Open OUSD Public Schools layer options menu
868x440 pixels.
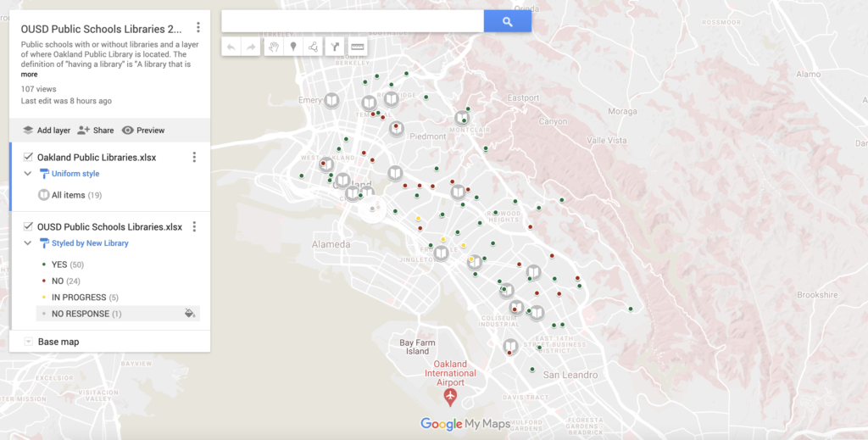194,226
